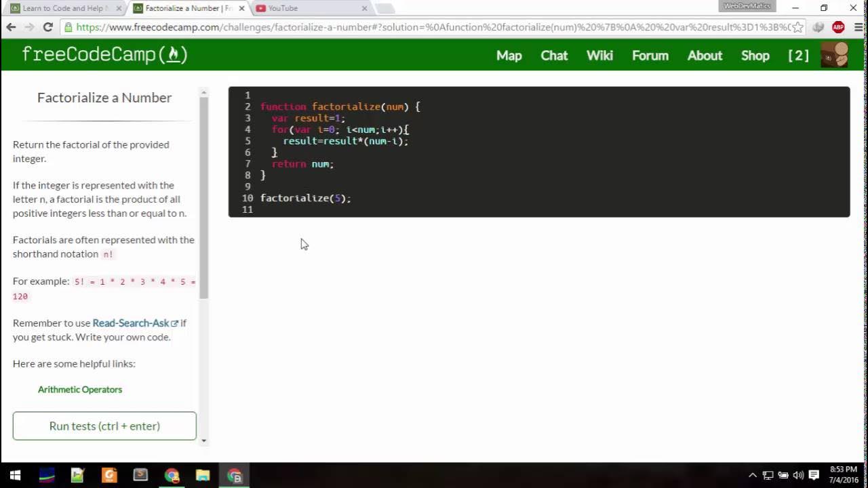Click the instructions scrollbar down arrow
868x488 pixels.
click(203, 441)
